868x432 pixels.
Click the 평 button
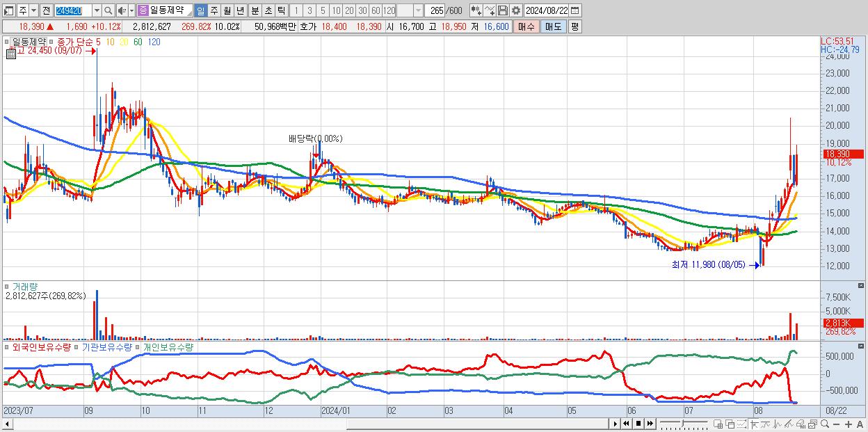[575, 26]
